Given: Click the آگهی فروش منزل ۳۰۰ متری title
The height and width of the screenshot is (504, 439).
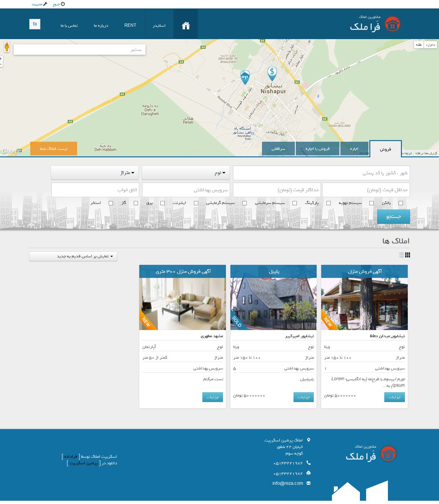Looking at the screenshot, I should [183, 271].
